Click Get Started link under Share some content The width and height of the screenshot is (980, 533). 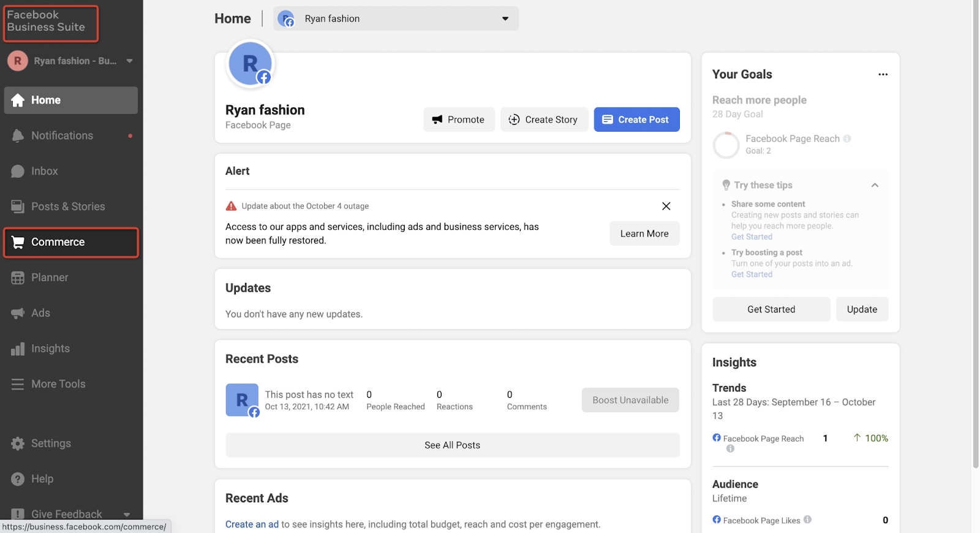pyautogui.click(x=752, y=237)
